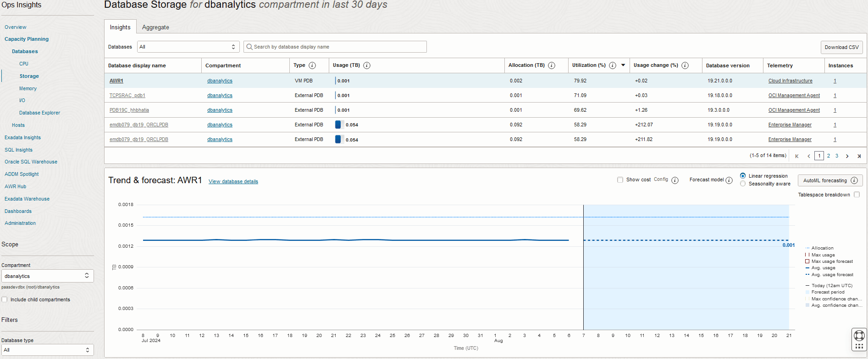Click the info icon next to Type column

coord(312,65)
